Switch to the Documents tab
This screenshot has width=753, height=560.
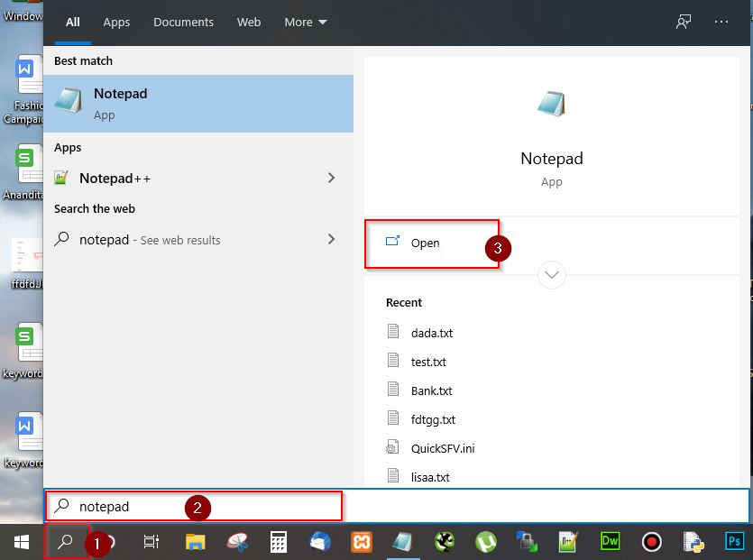[x=183, y=22]
